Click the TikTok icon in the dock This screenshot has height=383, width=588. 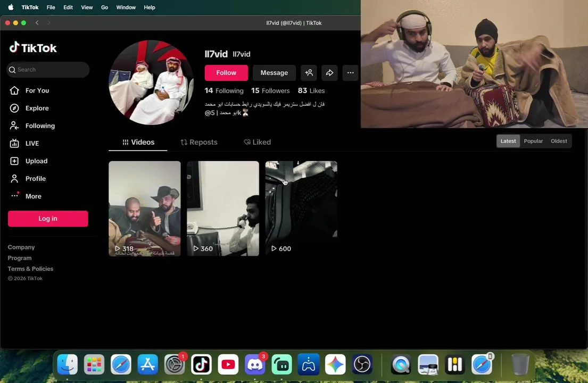(x=201, y=364)
